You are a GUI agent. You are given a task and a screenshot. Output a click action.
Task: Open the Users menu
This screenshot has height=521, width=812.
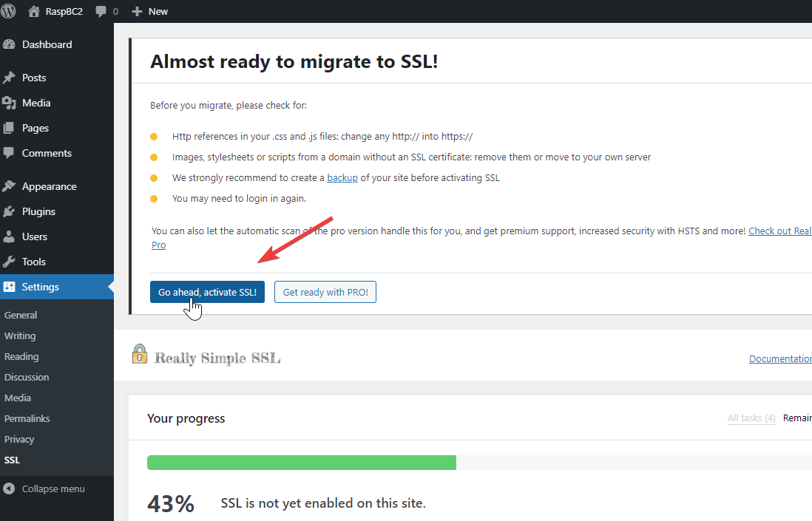click(x=35, y=236)
